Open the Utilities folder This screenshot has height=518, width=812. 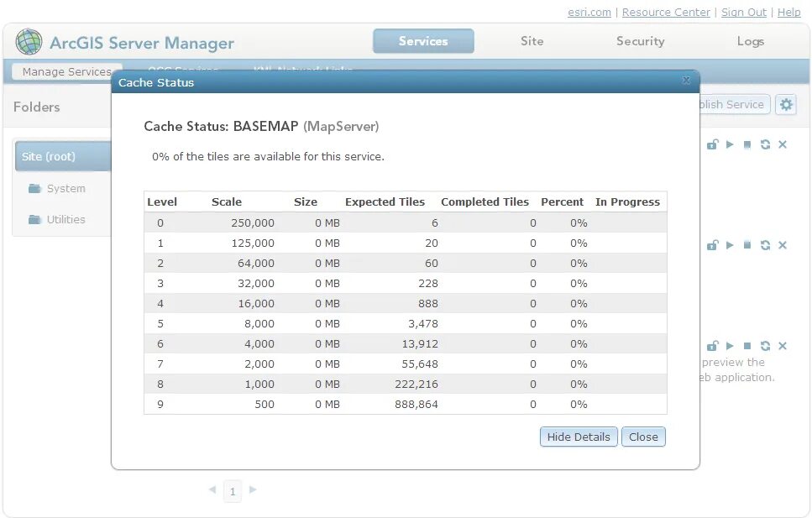(57, 220)
